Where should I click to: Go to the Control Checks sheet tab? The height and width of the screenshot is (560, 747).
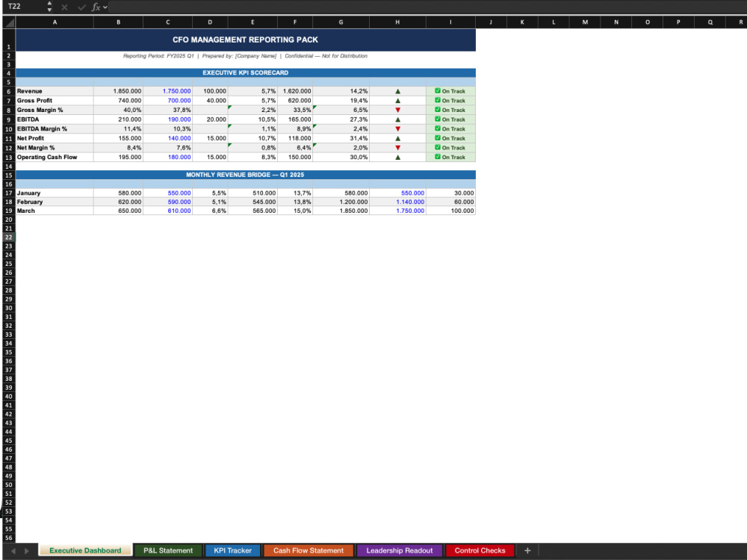(x=480, y=550)
